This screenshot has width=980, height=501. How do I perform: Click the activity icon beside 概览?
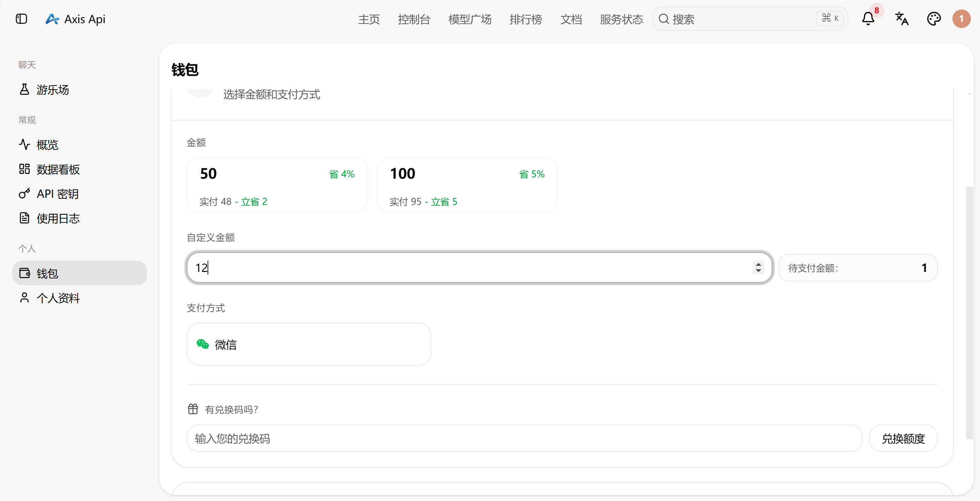[24, 145]
